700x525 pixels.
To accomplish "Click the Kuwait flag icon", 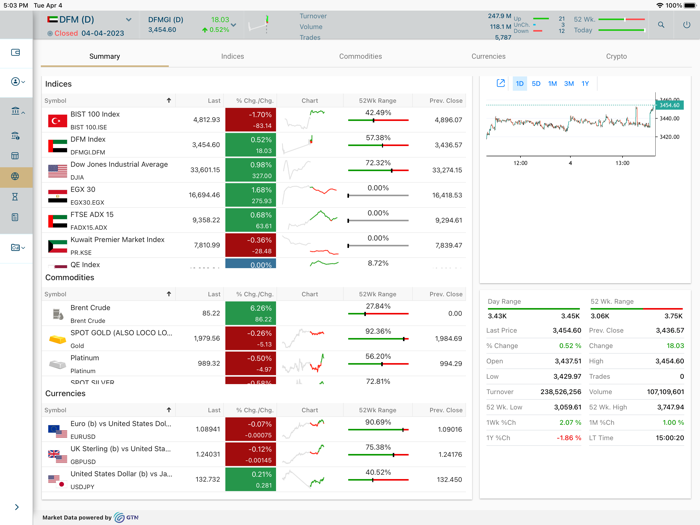I will [x=58, y=246].
